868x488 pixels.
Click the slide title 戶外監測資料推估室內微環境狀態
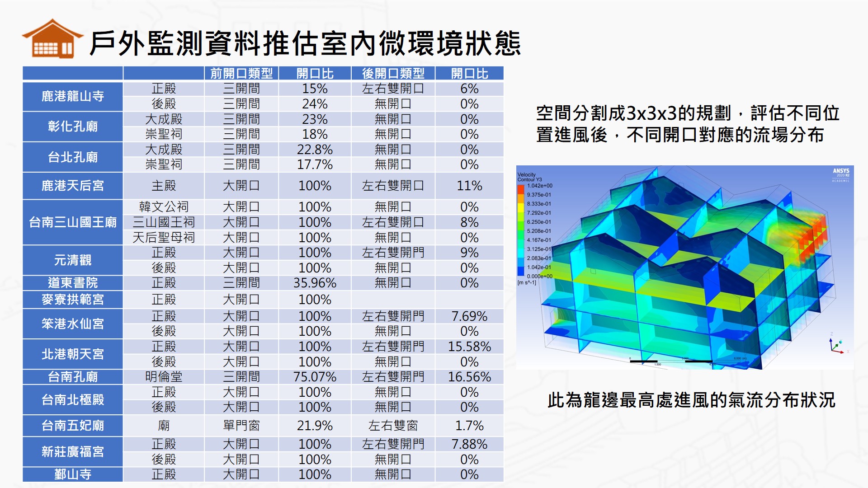pyautogui.click(x=305, y=43)
